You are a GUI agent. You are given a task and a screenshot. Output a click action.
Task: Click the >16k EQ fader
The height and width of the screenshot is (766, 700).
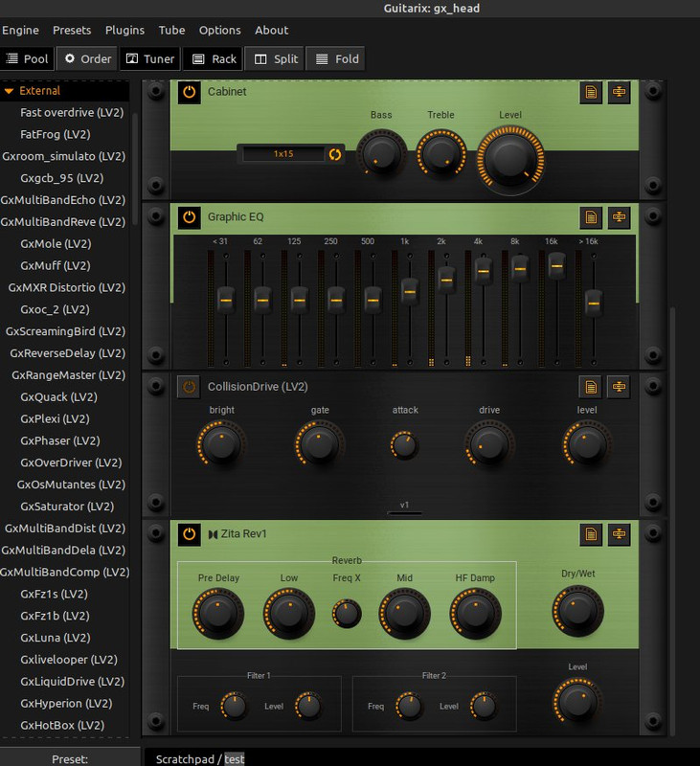[x=594, y=304]
